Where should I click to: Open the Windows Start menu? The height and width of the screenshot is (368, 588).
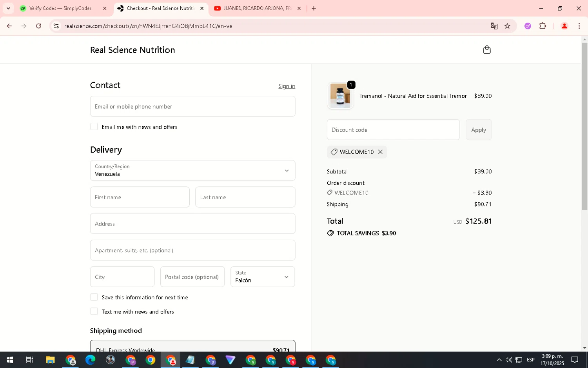tap(10, 360)
